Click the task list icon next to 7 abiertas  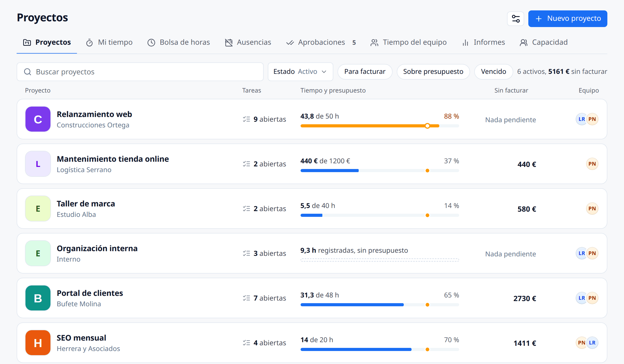[x=246, y=298]
